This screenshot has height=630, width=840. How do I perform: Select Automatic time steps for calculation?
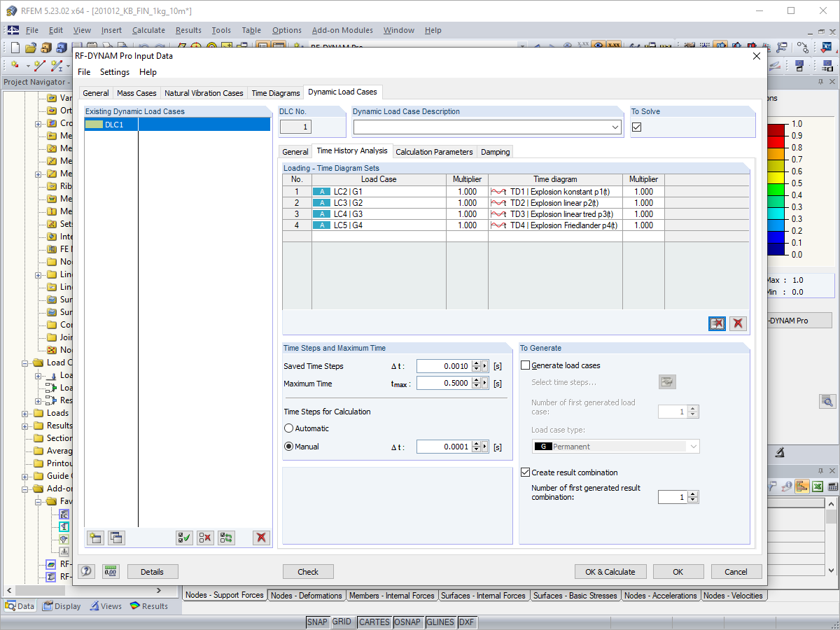pos(288,428)
